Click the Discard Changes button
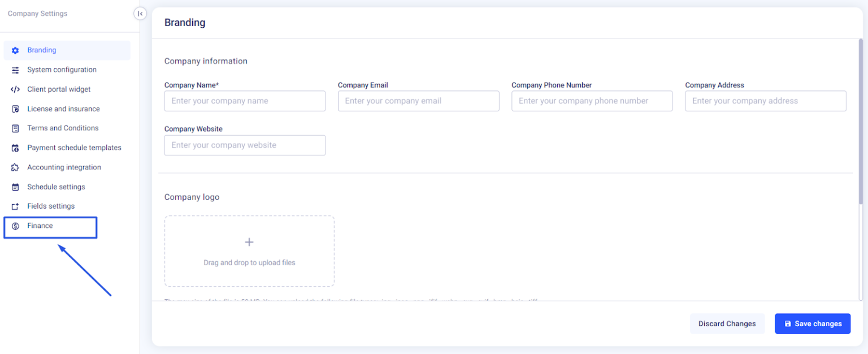Image resolution: width=868 pixels, height=354 pixels. click(727, 324)
